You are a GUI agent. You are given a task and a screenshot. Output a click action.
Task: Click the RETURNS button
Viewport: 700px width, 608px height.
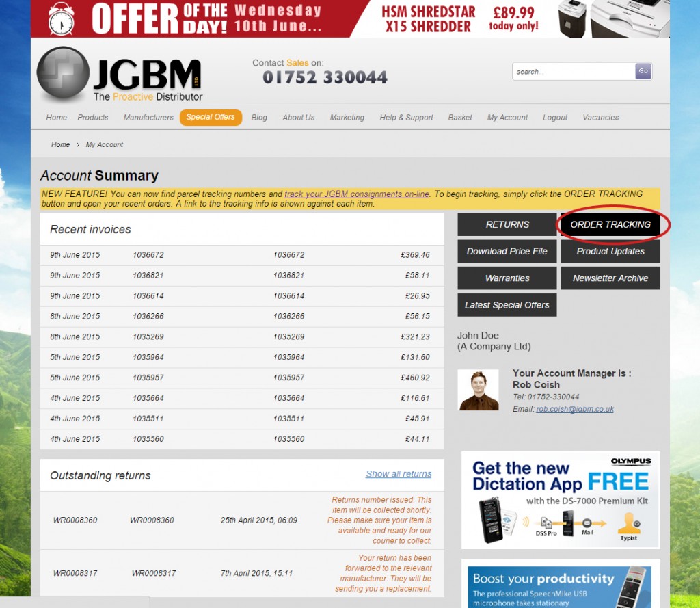coord(507,224)
